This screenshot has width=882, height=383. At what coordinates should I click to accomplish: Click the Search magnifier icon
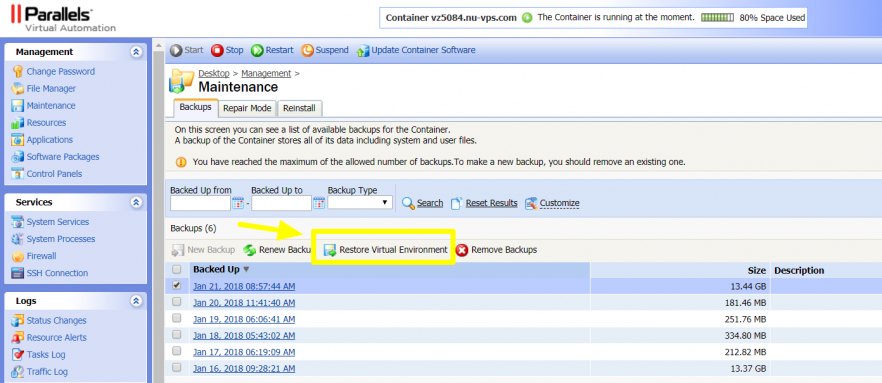click(x=408, y=203)
